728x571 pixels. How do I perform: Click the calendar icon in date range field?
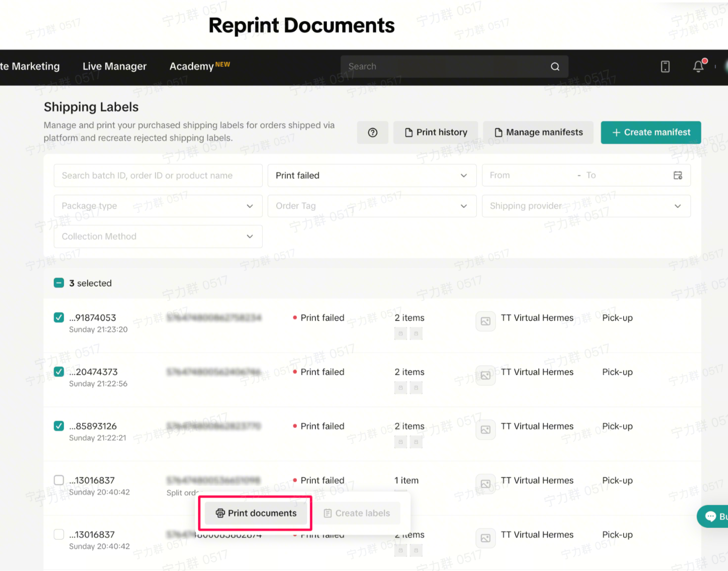[678, 176]
